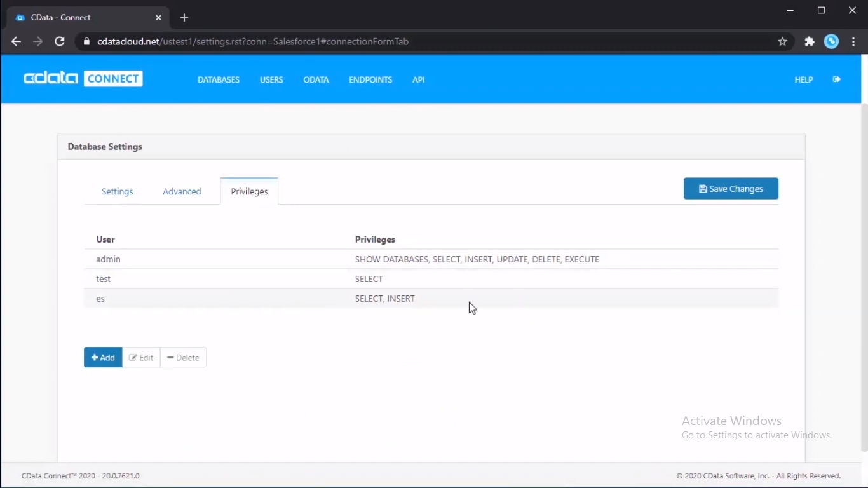Add a new user privilege

(103, 357)
